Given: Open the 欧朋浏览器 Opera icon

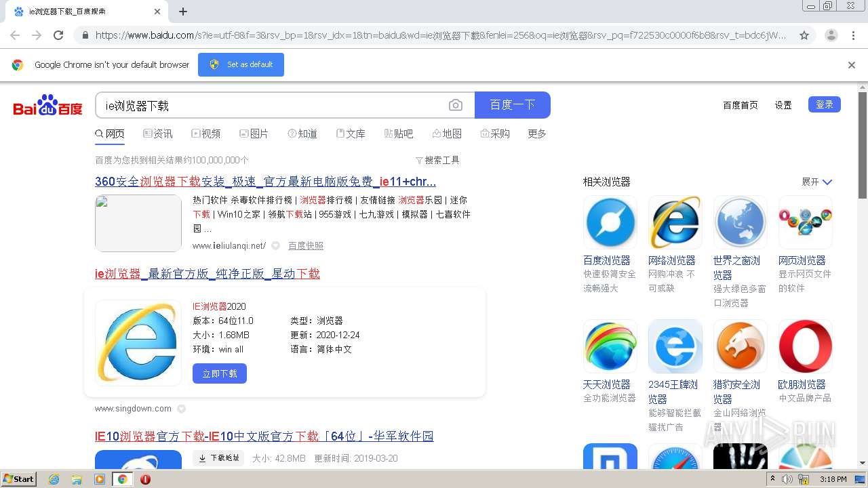Looking at the screenshot, I should point(806,346).
